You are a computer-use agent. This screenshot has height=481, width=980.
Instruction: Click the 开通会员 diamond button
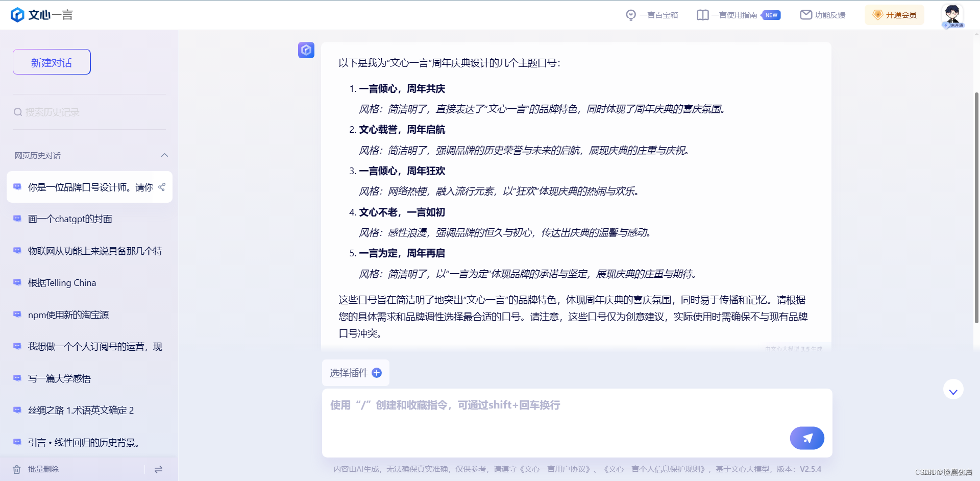[894, 15]
